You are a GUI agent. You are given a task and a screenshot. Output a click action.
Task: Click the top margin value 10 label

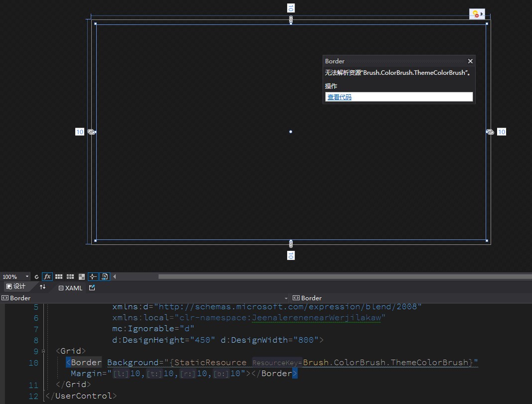(291, 8)
